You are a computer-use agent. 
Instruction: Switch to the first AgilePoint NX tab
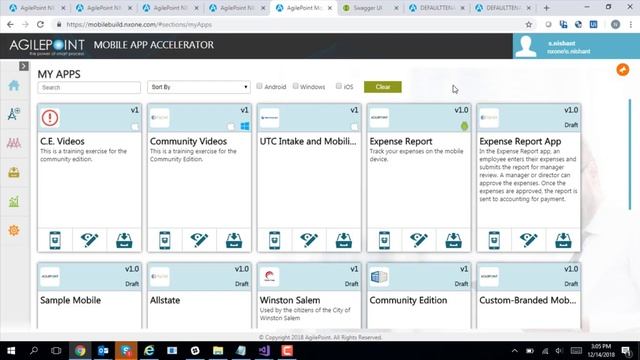pyautogui.click(x=37, y=8)
